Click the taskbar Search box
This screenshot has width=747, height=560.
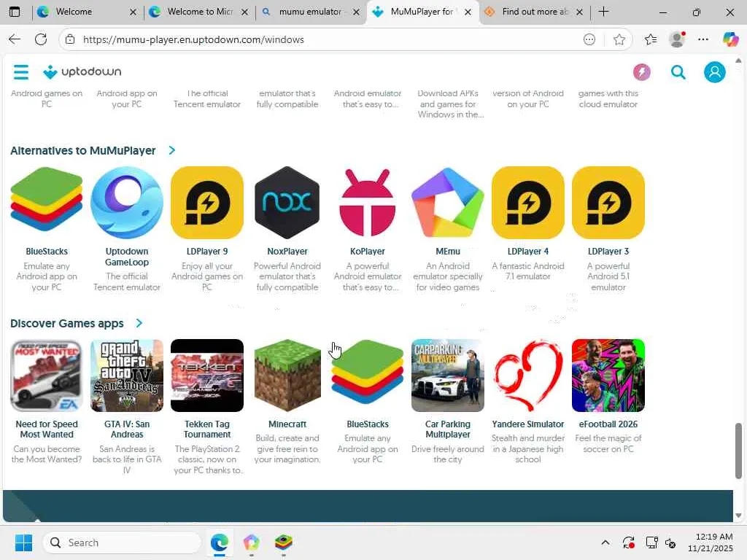122,542
